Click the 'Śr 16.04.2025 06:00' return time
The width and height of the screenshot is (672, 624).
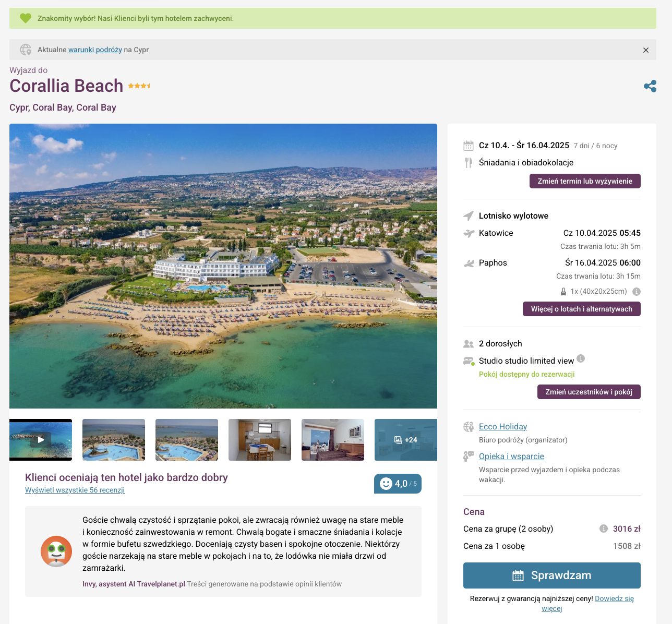tap(603, 263)
